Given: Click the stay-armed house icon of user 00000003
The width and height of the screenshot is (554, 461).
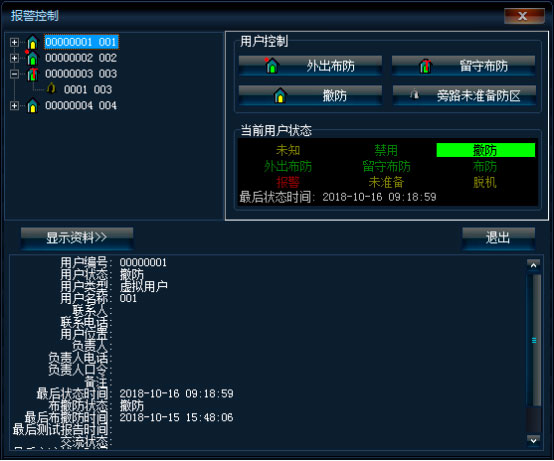Looking at the screenshot, I should [33, 74].
